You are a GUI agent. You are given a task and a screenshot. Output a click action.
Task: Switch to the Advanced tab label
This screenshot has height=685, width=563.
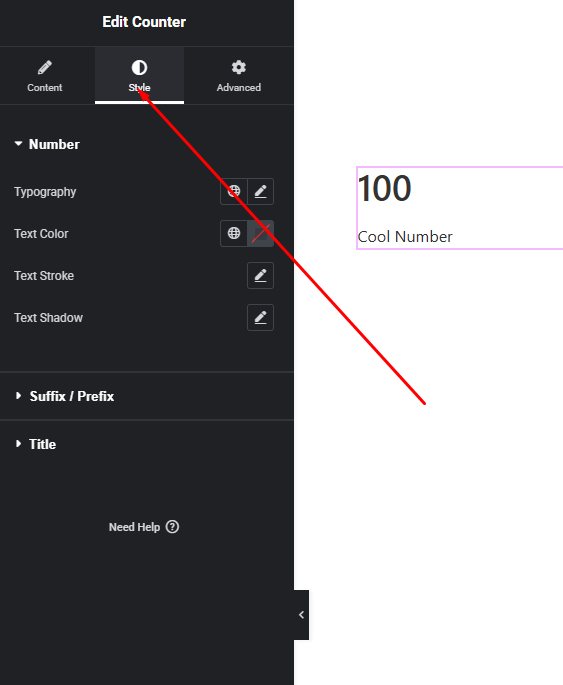coord(238,87)
